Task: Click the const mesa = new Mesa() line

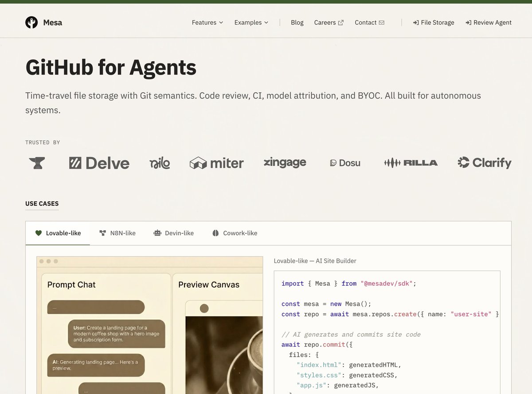Action: point(326,304)
